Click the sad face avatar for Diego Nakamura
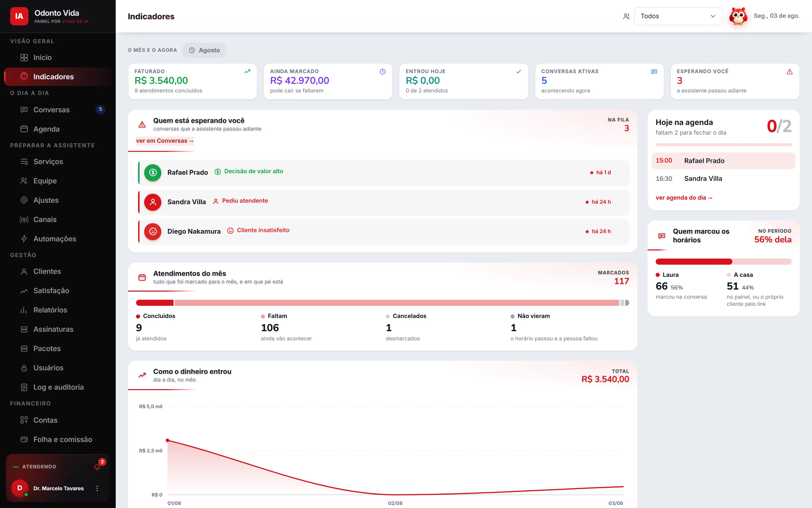The width and height of the screenshot is (812, 508). coord(153,231)
